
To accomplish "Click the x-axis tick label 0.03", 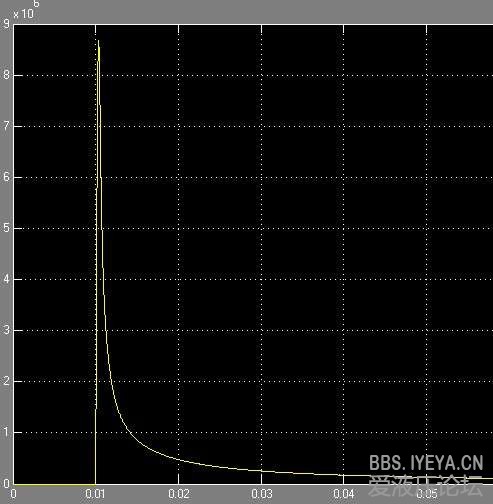I will tap(262, 494).
